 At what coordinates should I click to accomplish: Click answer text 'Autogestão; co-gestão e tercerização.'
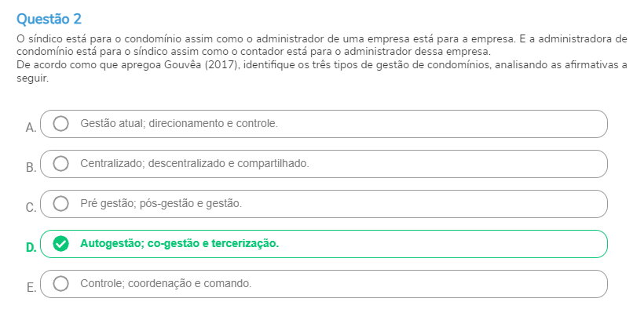180,244
